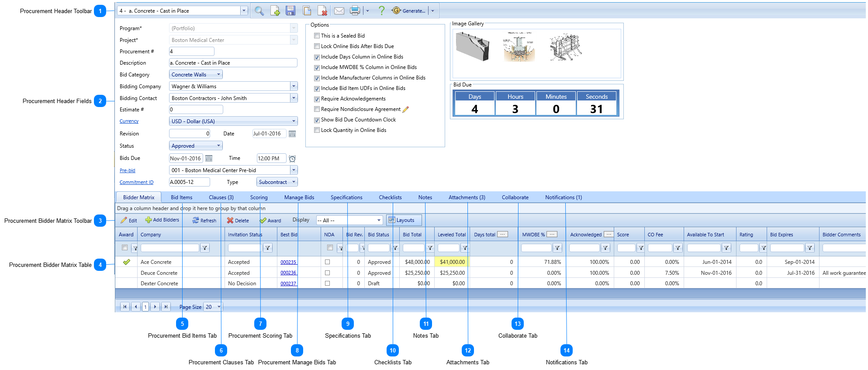Click the Refresh button in matrix toolbar
Image resolution: width=868 pixels, height=370 pixels.
click(x=204, y=221)
